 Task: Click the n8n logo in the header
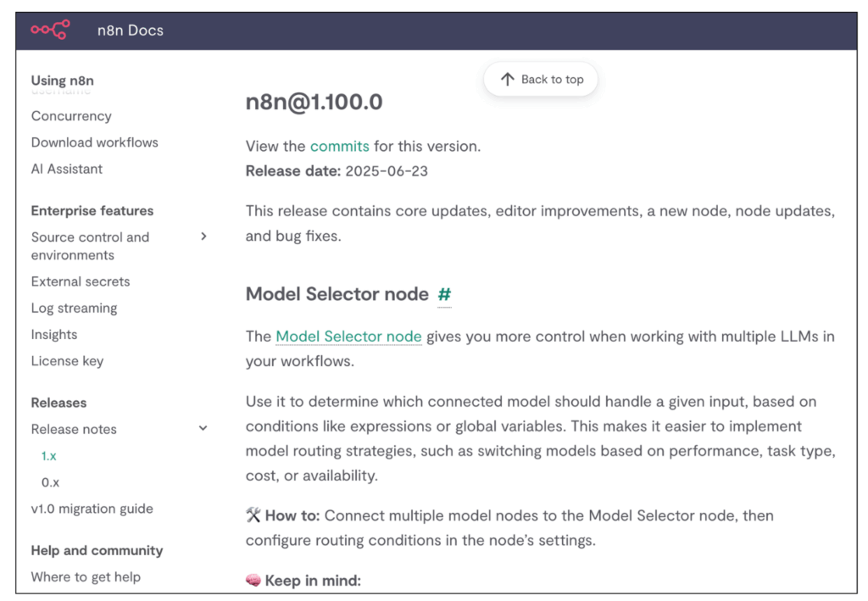pyautogui.click(x=49, y=30)
